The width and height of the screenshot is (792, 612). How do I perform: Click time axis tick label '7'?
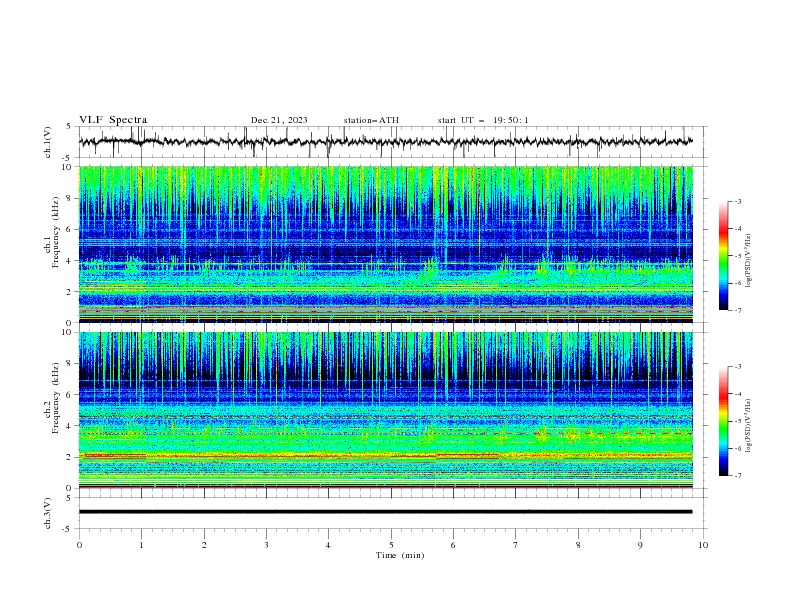pyautogui.click(x=516, y=545)
